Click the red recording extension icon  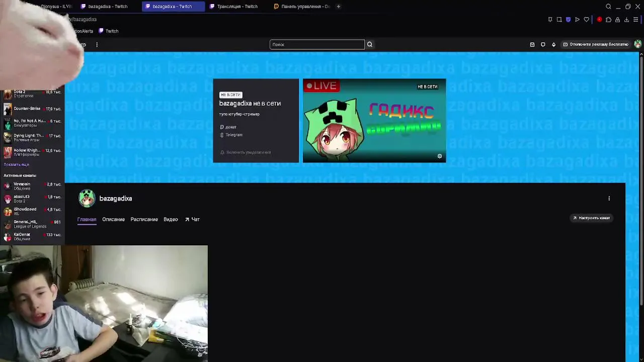pyautogui.click(x=599, y=20)
